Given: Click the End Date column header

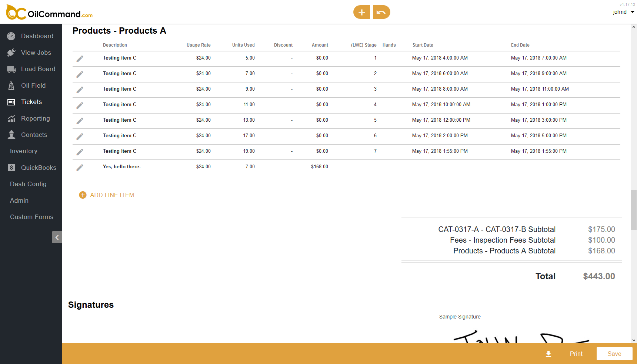Looking at the screenshot, I should pyautogui.click(x=520, y=45).
